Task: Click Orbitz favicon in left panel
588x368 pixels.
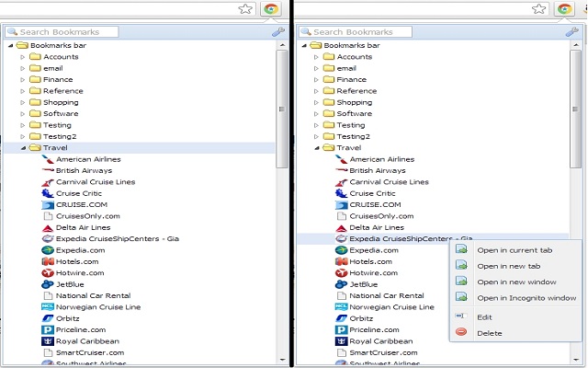Action: 48,318
